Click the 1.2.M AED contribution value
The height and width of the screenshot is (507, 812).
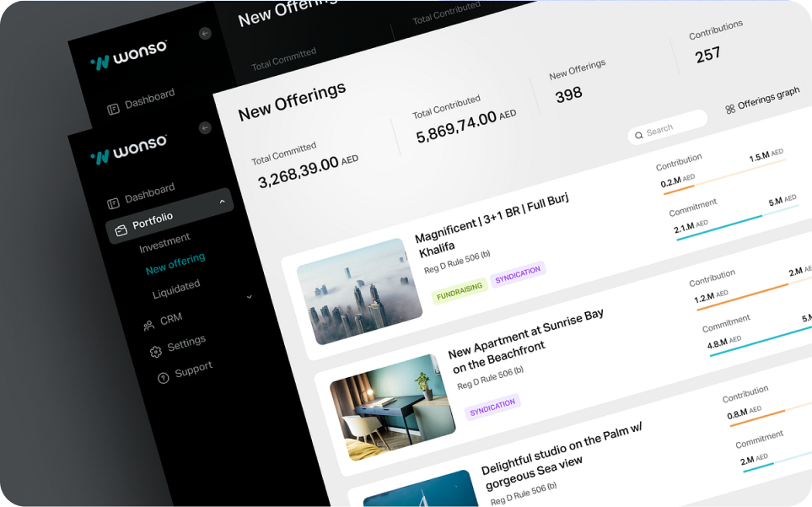coord(711,297)
